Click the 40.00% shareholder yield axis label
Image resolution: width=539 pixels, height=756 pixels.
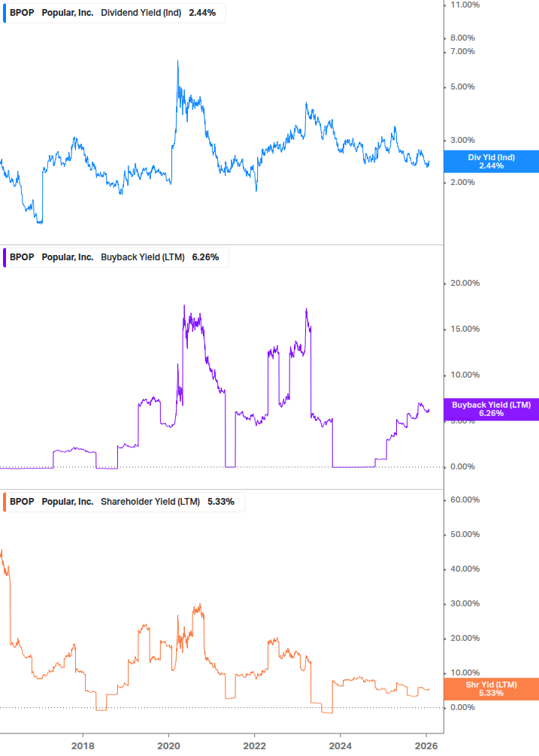pyautogui.click(x=465, y=569)
